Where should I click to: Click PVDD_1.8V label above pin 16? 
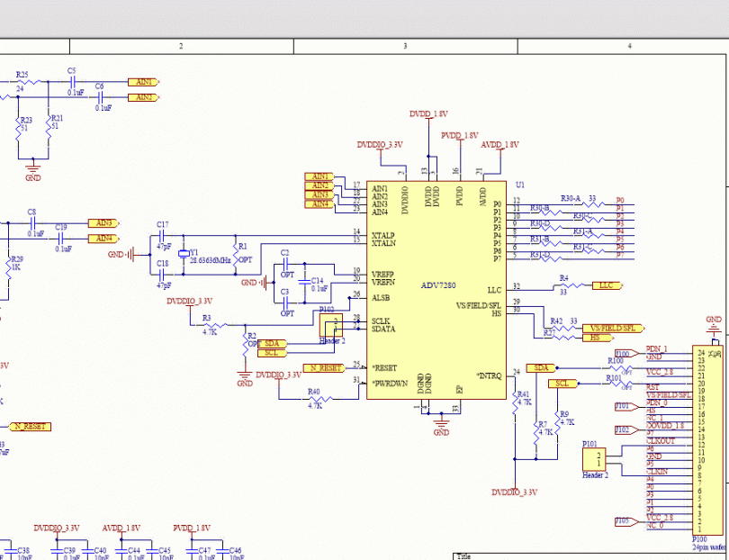(460, 135)
